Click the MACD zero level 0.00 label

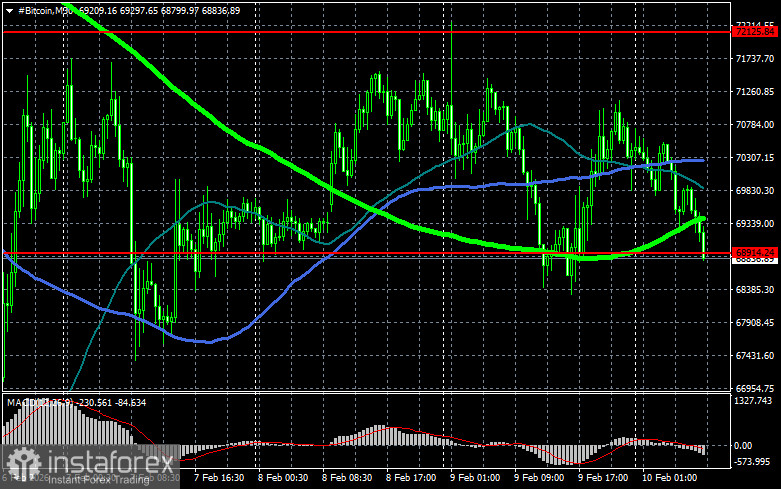click(743, 446)
